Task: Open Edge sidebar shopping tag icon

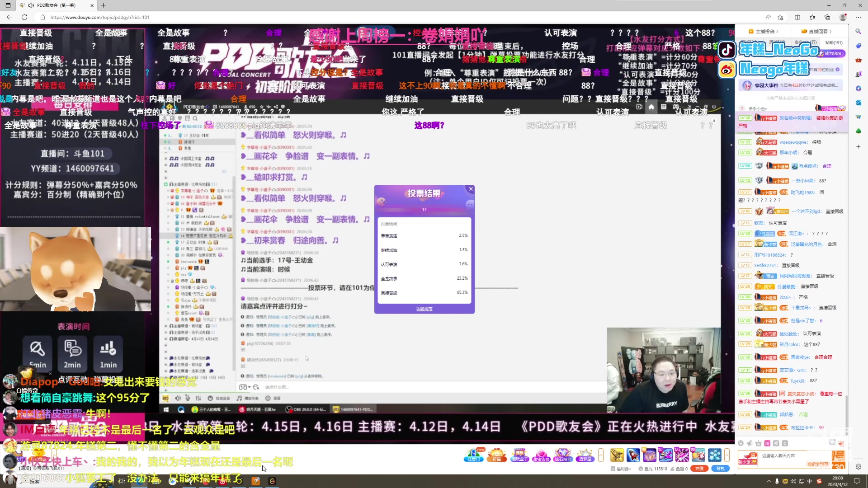Action: pyautogui.click(x=858, y=46)
